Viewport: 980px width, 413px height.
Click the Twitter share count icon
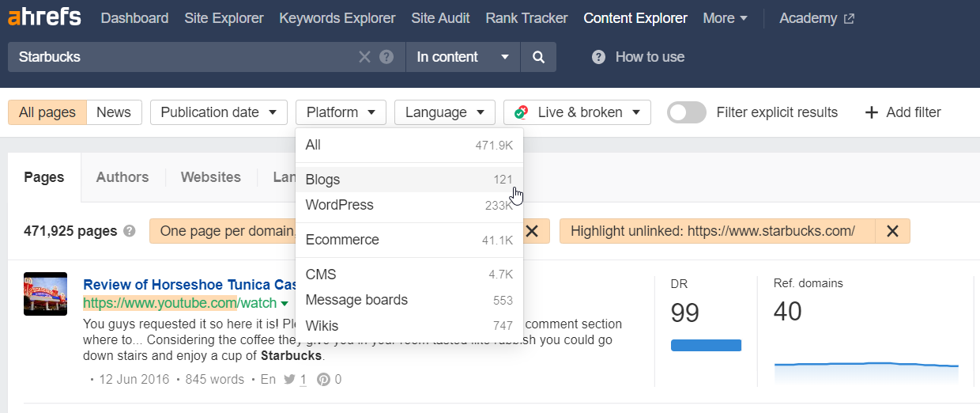[288, 379]
